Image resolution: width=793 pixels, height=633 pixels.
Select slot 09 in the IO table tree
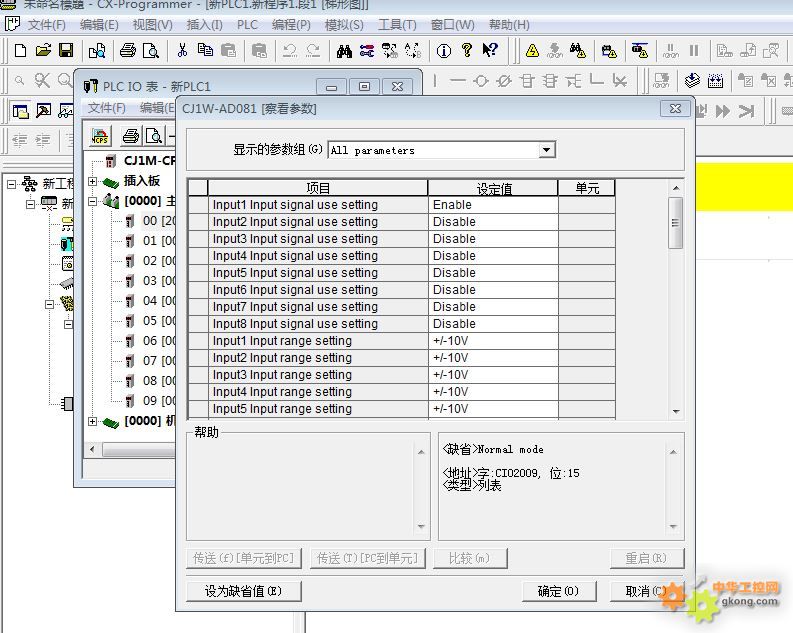(151, 401)
